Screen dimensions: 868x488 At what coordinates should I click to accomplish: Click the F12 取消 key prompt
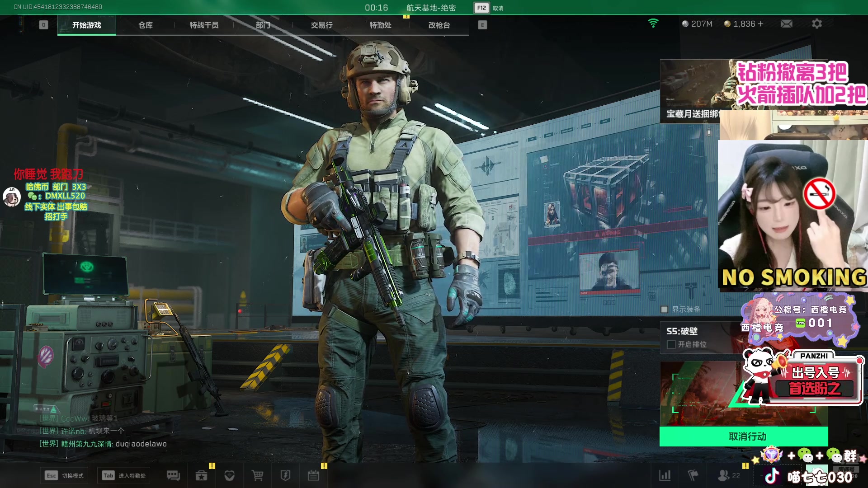click(x=489, y=8)
